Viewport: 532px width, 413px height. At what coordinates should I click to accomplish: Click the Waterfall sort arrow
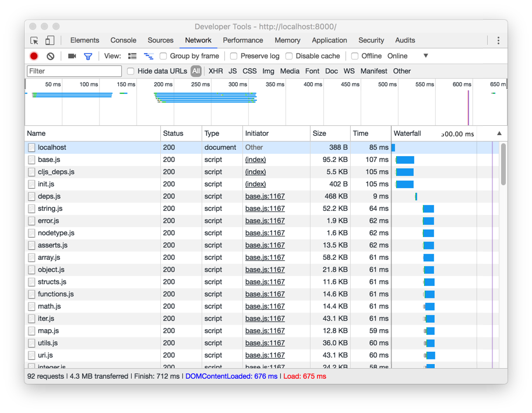tap(499, 133)
